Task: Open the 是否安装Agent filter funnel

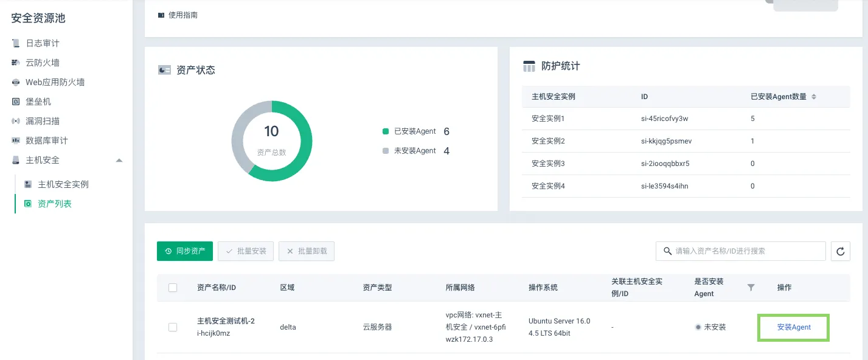Action: pos(751,288)
